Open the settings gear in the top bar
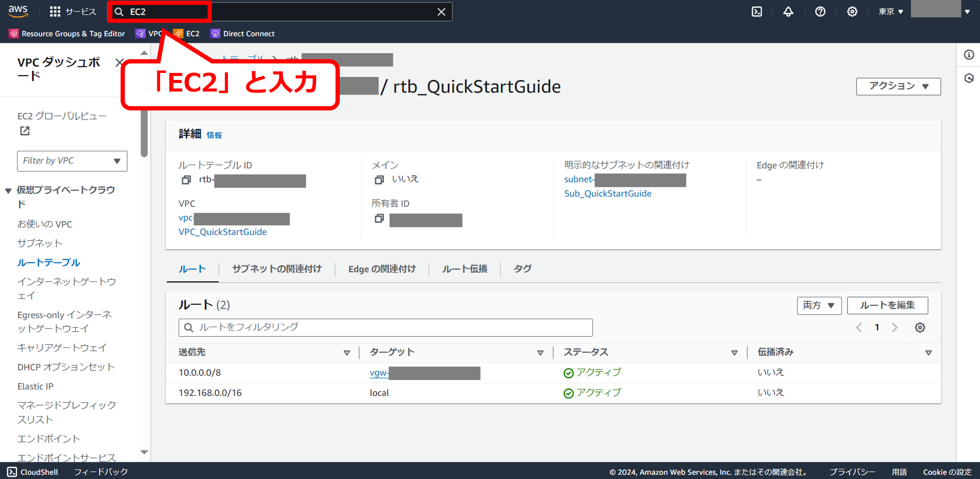This screenshot has width=980, height=479. click(x=852, y=12)
